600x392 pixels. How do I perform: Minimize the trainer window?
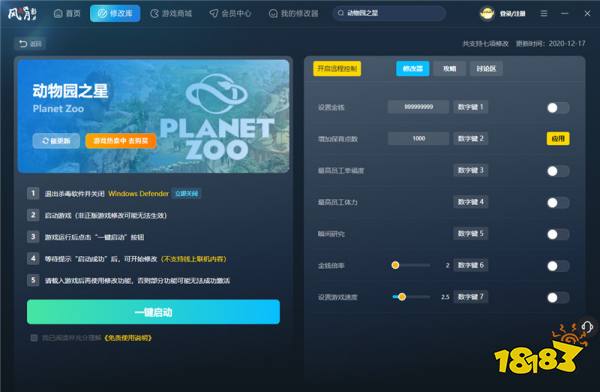click(x=564, y=13)
